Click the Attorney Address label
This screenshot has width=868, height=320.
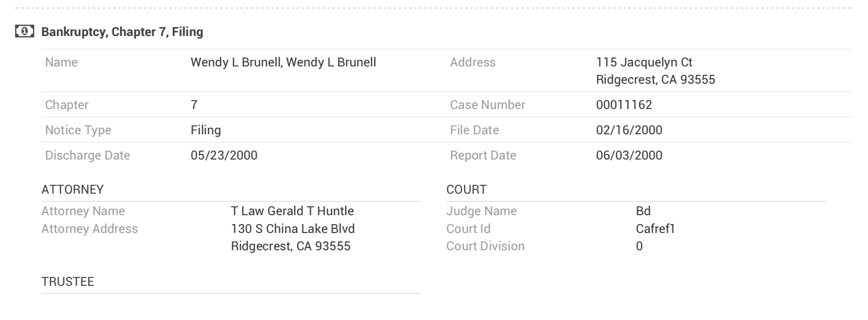tap(89, 229)
